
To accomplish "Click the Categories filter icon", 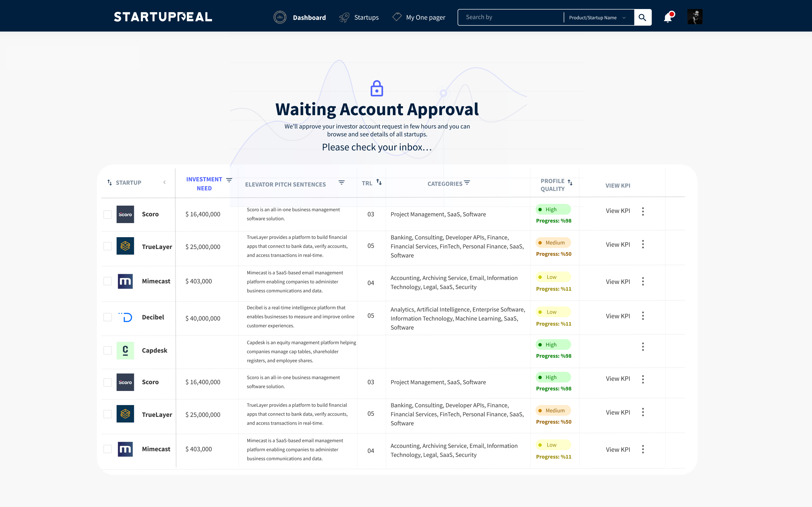I will (467, 183).
